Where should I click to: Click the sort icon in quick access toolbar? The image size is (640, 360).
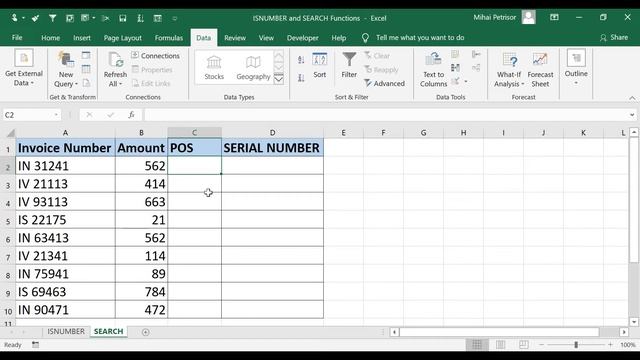140,18
